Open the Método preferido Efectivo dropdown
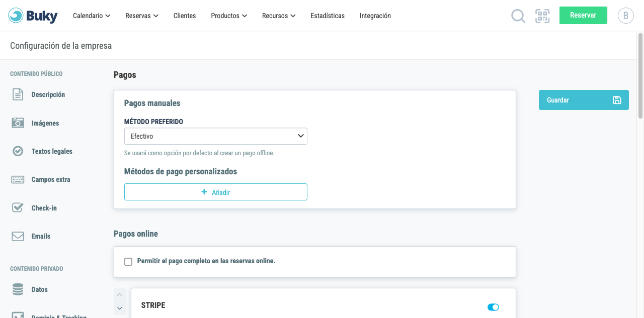The image size is (644, 318). pos(216,136)
